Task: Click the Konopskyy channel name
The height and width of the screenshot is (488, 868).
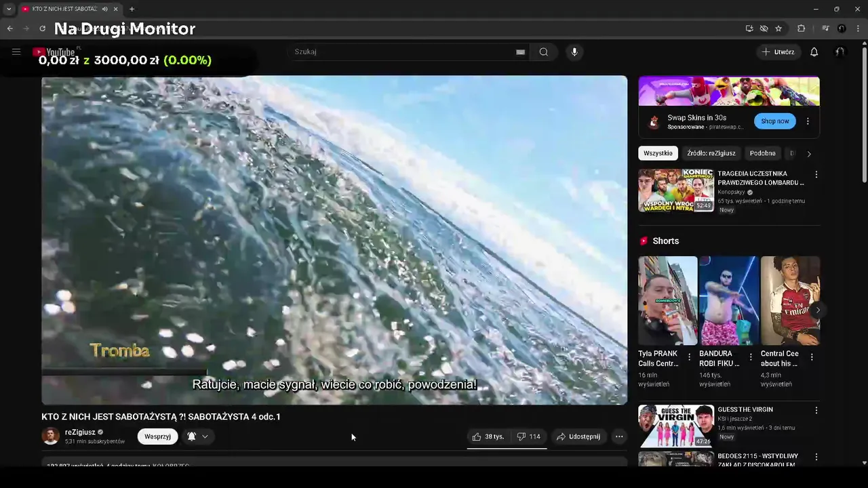Action: 731,192
